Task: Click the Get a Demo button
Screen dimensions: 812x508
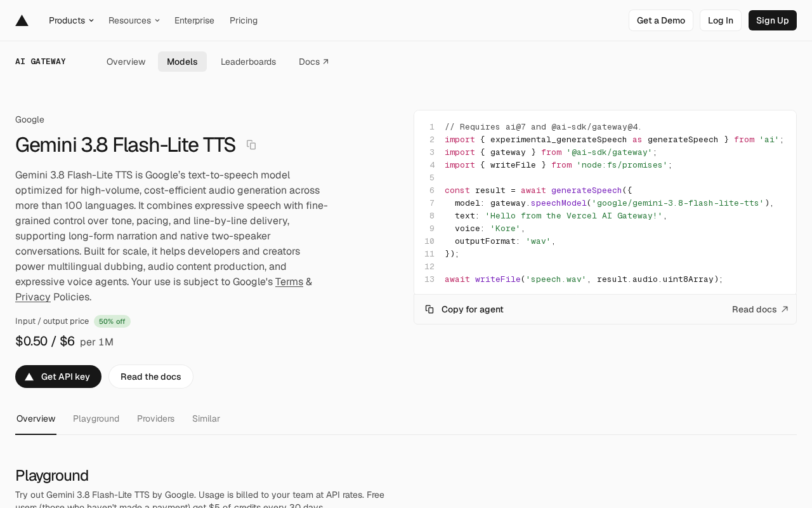Action: pos(661,20)
